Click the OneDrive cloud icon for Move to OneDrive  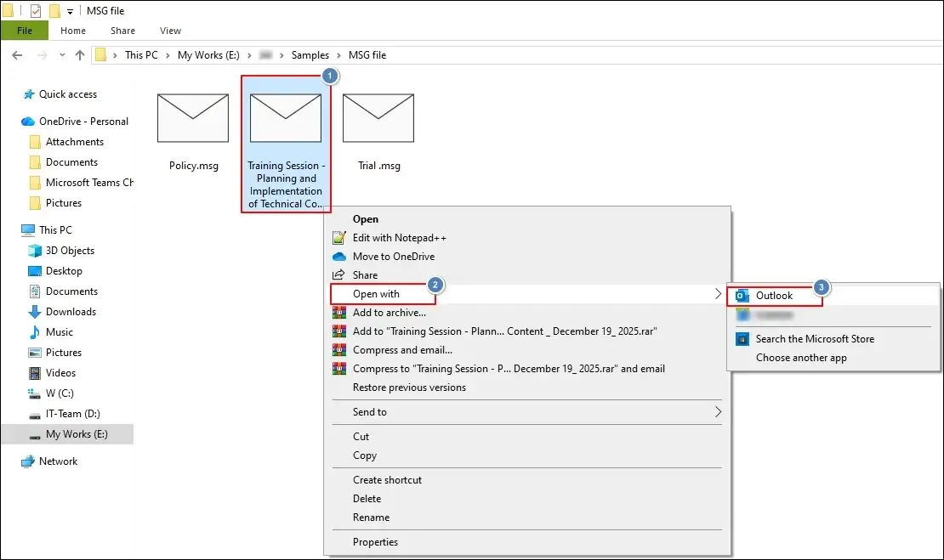pos(338,256)
